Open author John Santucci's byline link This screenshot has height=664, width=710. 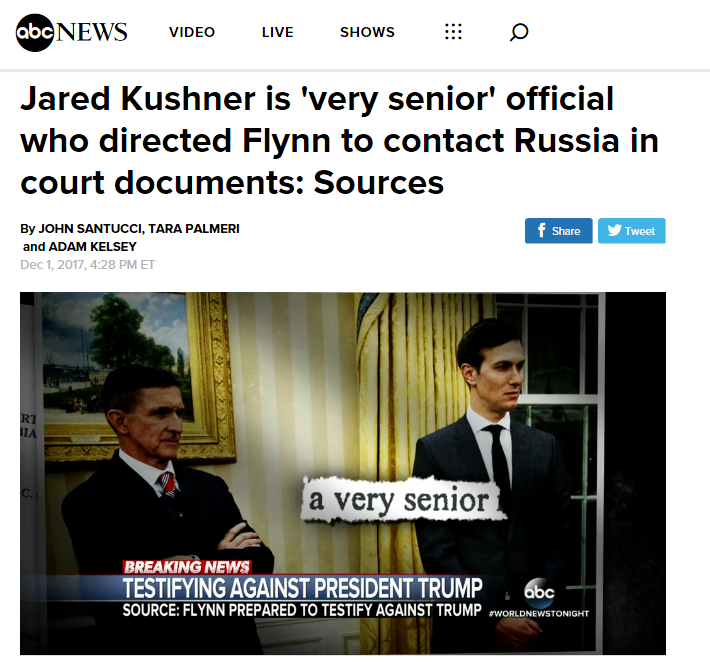click(91, 229)
